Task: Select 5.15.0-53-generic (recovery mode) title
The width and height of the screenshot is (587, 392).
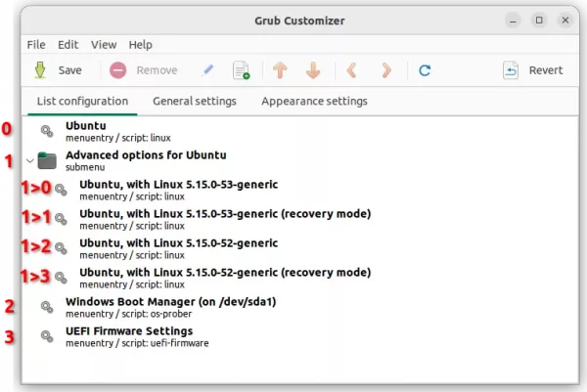Action: 225,213
